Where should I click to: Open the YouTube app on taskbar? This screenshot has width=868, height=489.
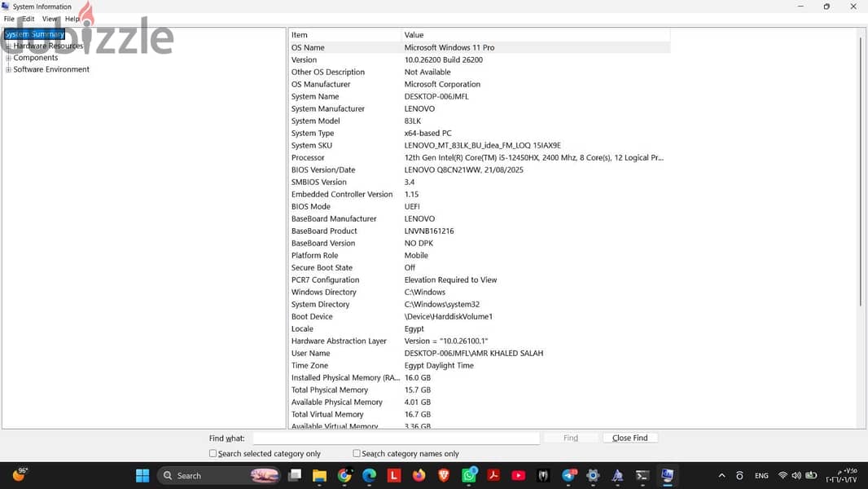(519, 476)
